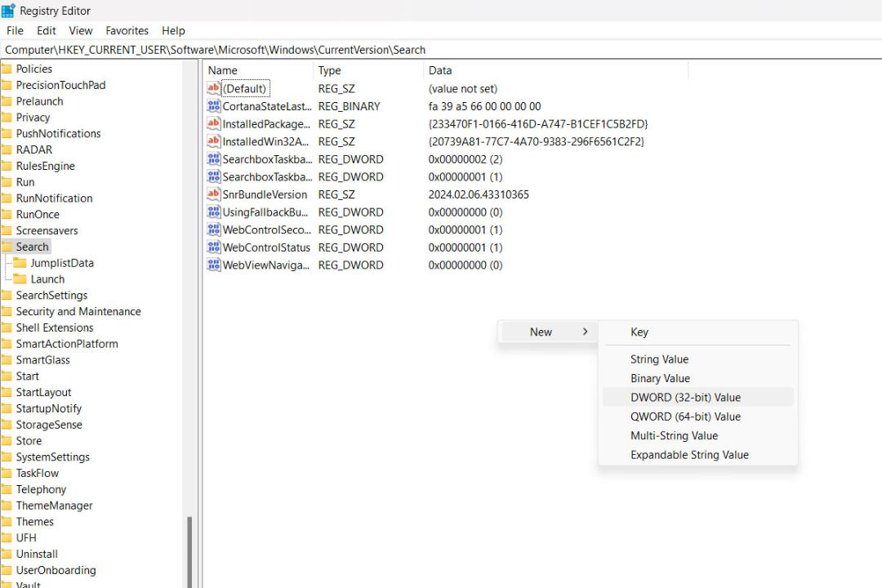
Task: Select the RulesEngine key
Action: pyautogui.click(x=46, y=166)
